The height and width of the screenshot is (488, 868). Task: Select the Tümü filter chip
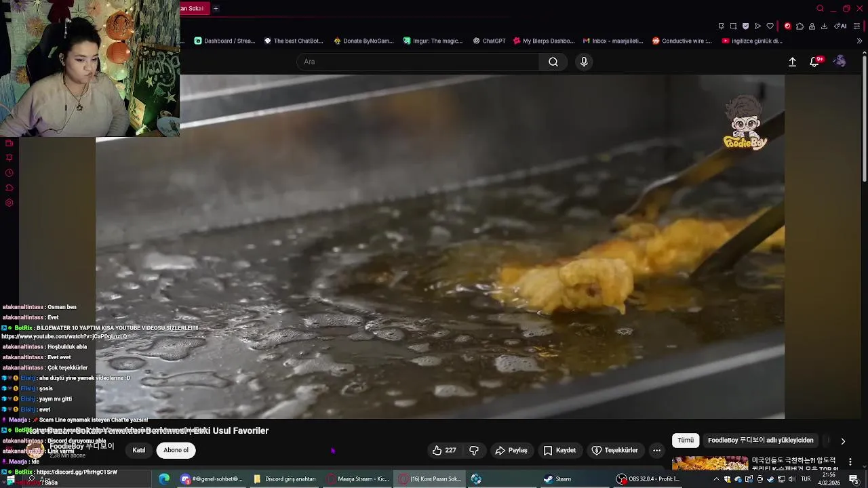pyautogui.click(x=686, y=441)
